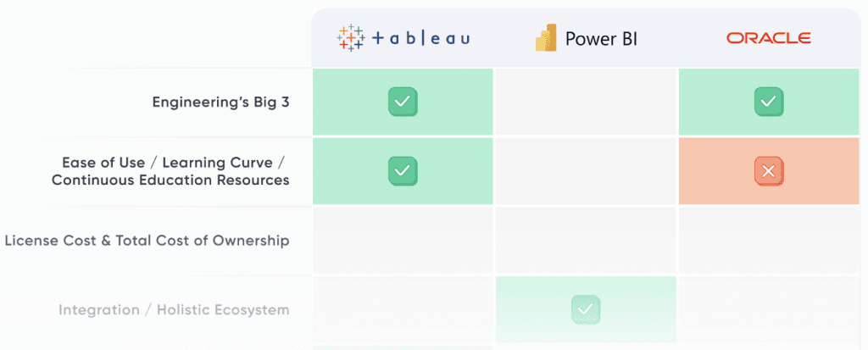868x350 pixels.
Task: Click the Tableau wordmark text in header
Action: click(420, 38)
